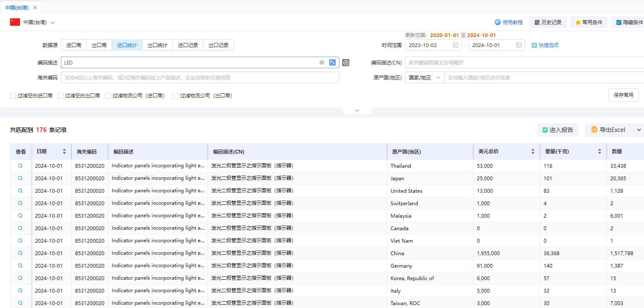Select the 出口商 data source tab
The height and width of the screenshot is (308, 644).
(x=99, y=45)
